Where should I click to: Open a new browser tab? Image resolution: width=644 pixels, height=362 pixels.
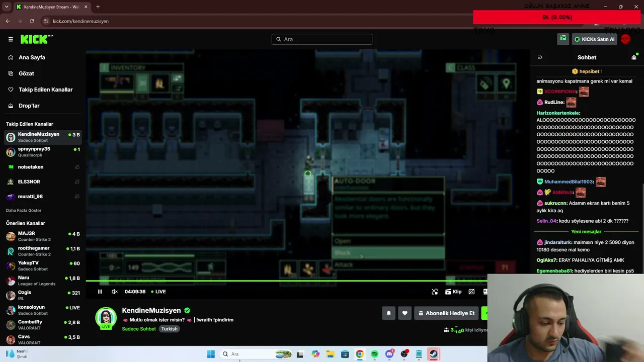[98, 7]
